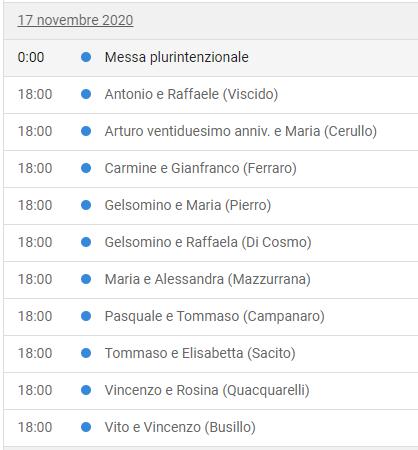Open the 17 novembre 2020 date link
The height and width of the screenshot is (450, 418).
(75, 20)
